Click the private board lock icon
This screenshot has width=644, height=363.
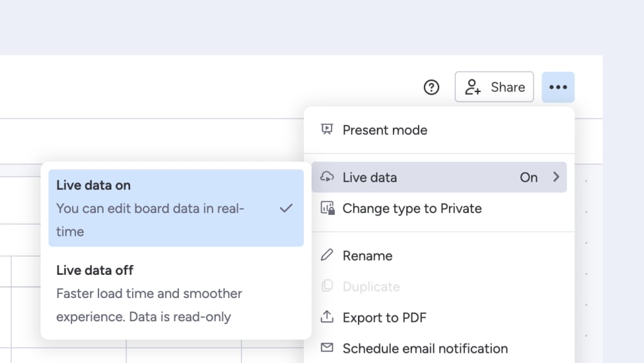click(327, 208)
